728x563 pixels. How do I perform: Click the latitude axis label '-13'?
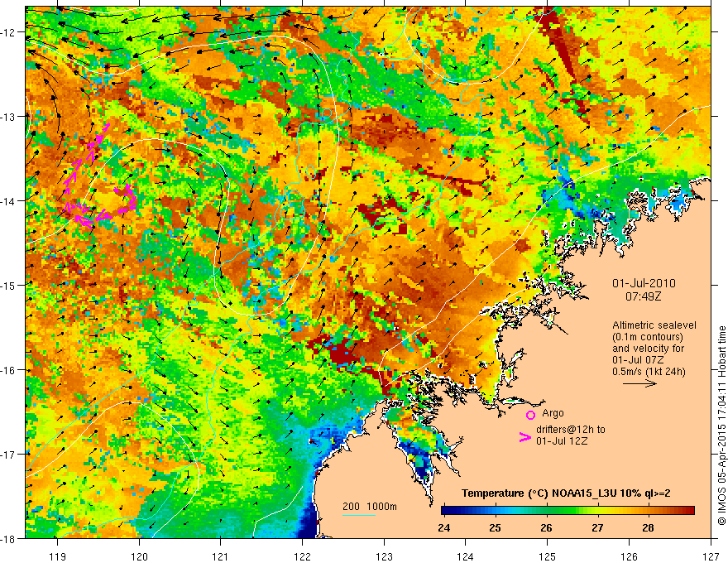(9, 117)
